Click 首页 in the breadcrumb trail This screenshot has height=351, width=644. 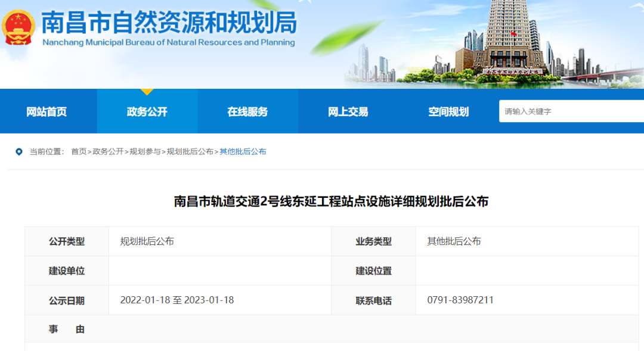pyautogui.click(x=78, y=152)
